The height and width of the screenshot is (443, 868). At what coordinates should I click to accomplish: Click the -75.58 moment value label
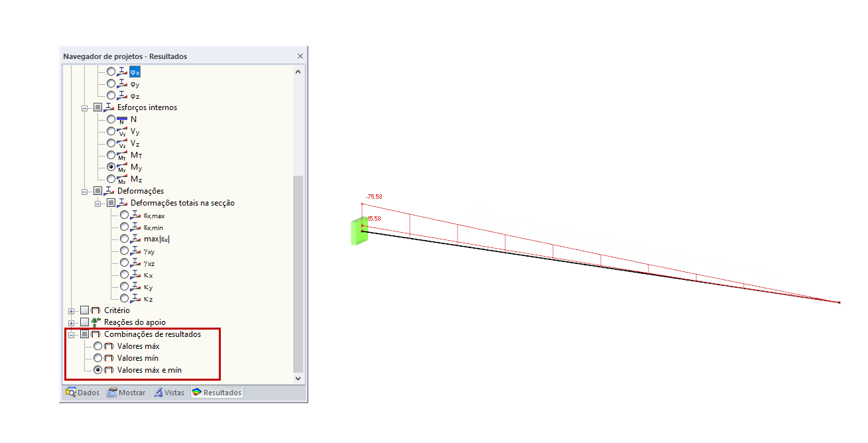(x=374, y=196)
